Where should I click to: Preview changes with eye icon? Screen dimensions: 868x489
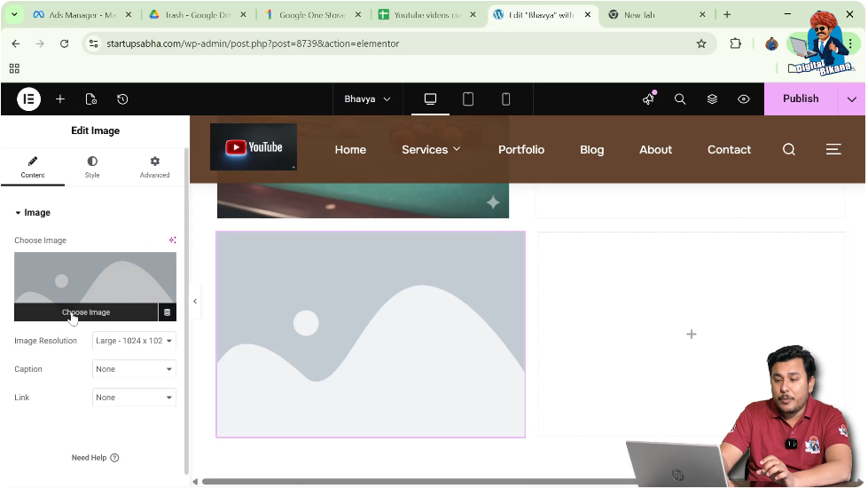(x=744, y=99)
